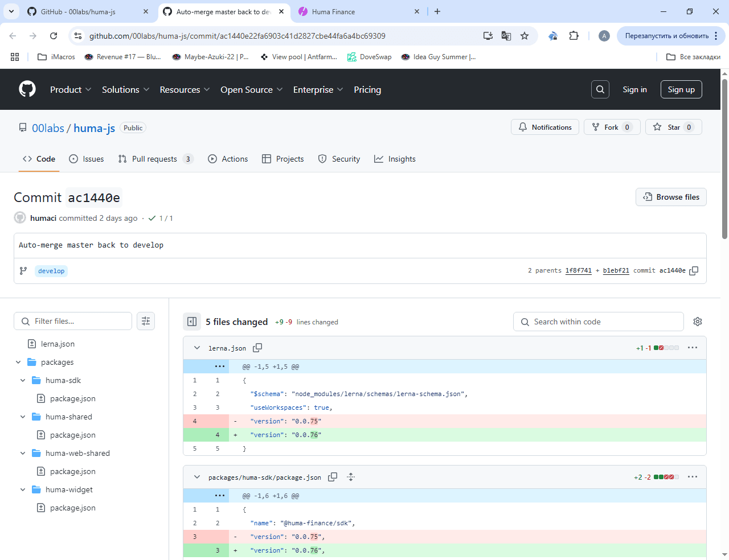Open a new browser tab
The width and height of the screenshot is (729, 560).
[x=437, y=11]
